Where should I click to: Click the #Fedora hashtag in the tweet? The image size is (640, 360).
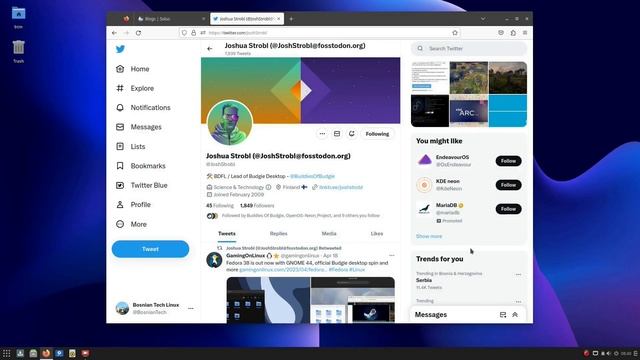click(338, 270)
